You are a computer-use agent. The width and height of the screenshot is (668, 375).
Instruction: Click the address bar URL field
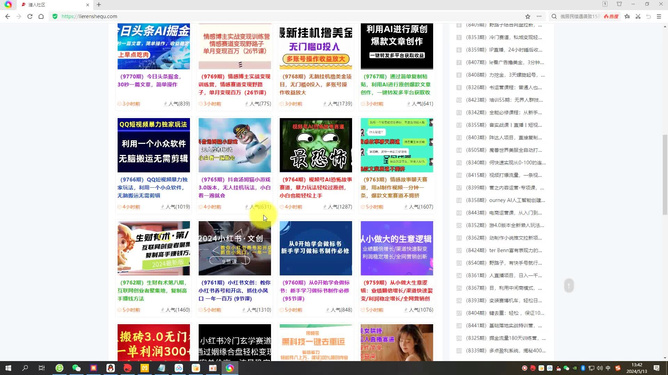pyautogui.click(x=290, y=16)
